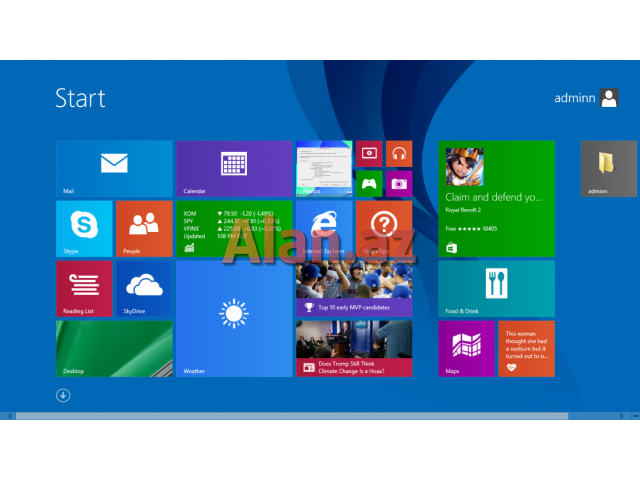
Task: Open the Desktop tile
Action: pos(114,349)
